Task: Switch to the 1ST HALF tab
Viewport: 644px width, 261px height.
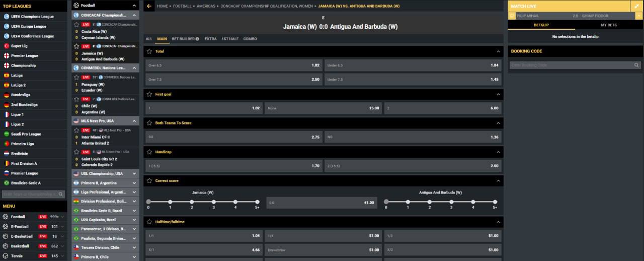Action: click(x=230, y=39)
